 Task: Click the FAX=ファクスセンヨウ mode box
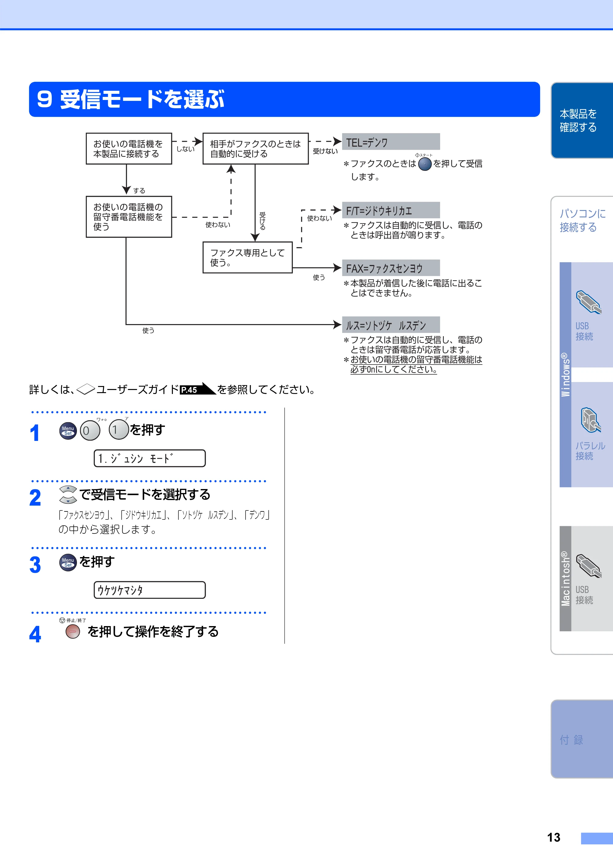(x=391, y=268)
